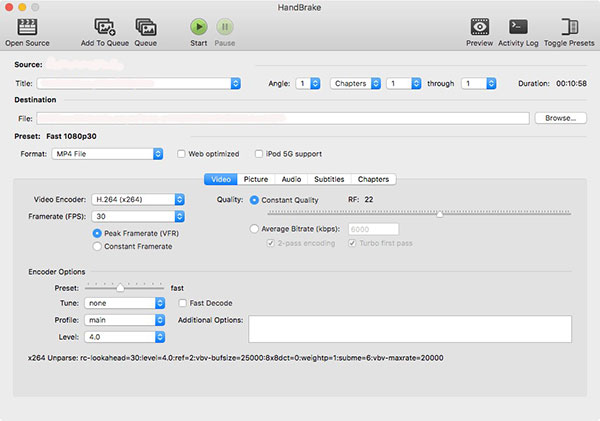Image resolution: width=600 pixels, height=421 pixels.
Task: Open the Title dropdown
Action: point(139,83)
